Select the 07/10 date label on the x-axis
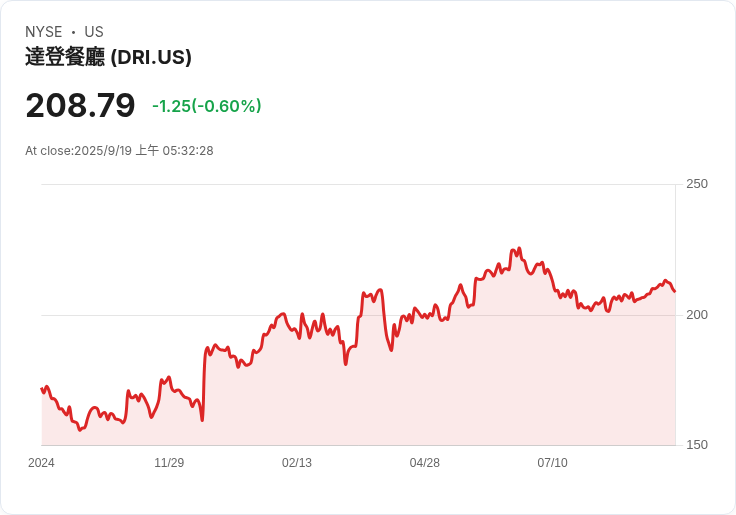736x515 pixels. [552, 463]
